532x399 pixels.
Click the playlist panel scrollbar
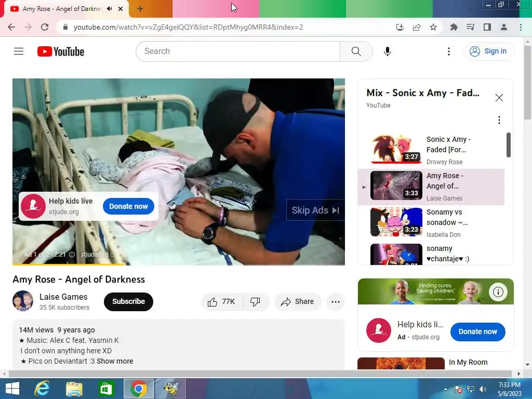tap(508, 145)
